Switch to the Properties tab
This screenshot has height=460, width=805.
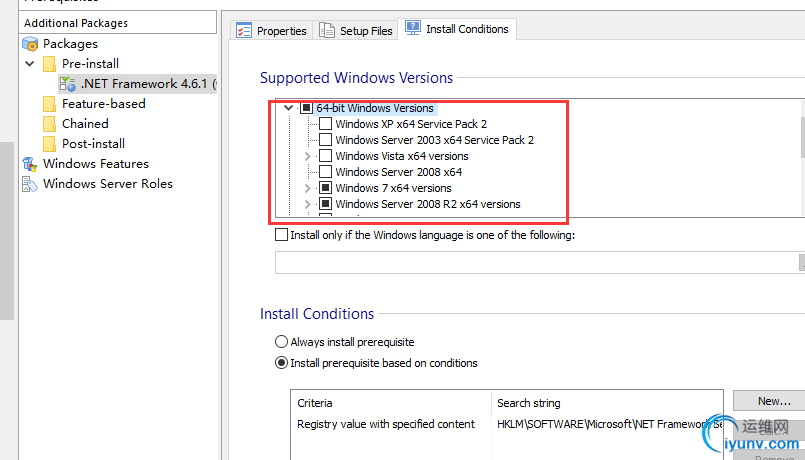271,30
